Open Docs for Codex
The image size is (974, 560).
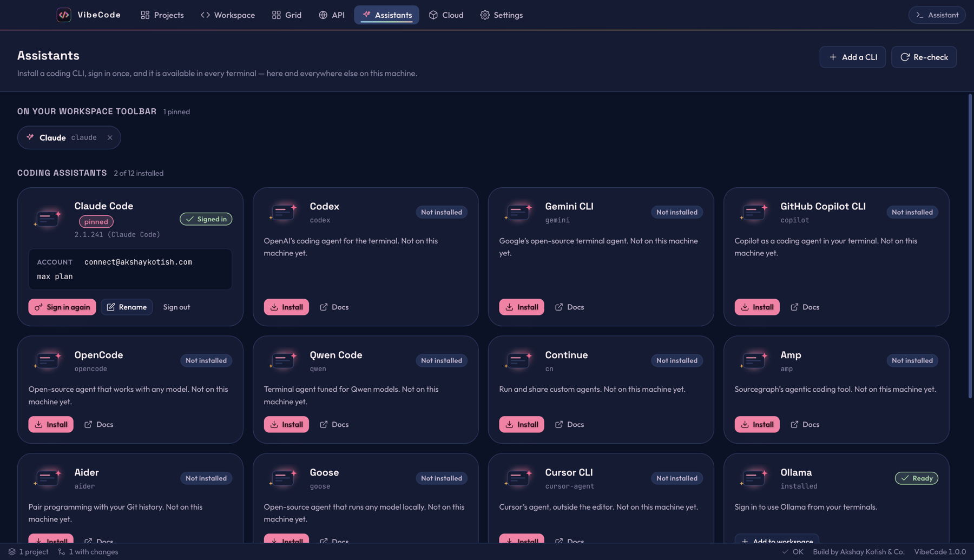334,307
